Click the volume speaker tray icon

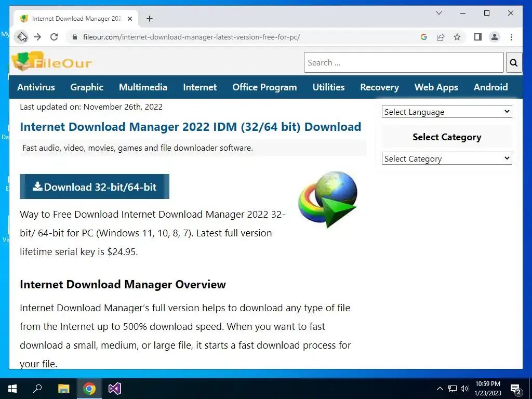click(464, 389)
